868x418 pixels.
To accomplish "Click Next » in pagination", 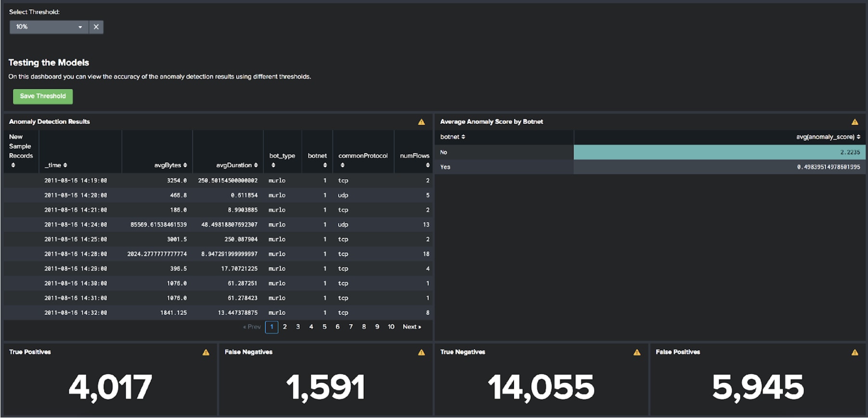I will coord(412,327).
